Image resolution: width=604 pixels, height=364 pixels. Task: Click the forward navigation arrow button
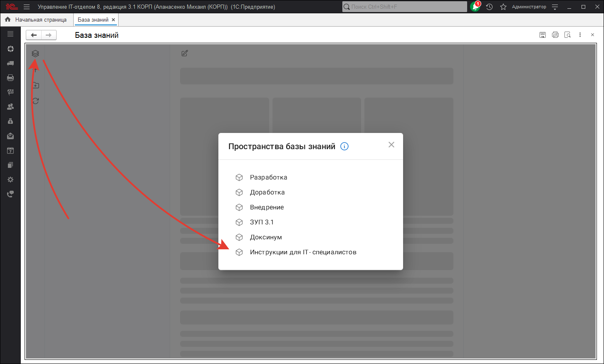[49, 35]
